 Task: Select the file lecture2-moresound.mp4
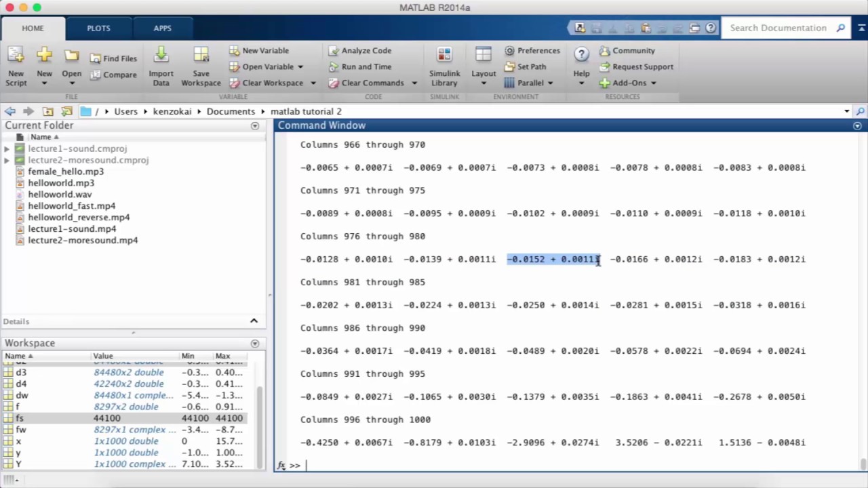83,241
